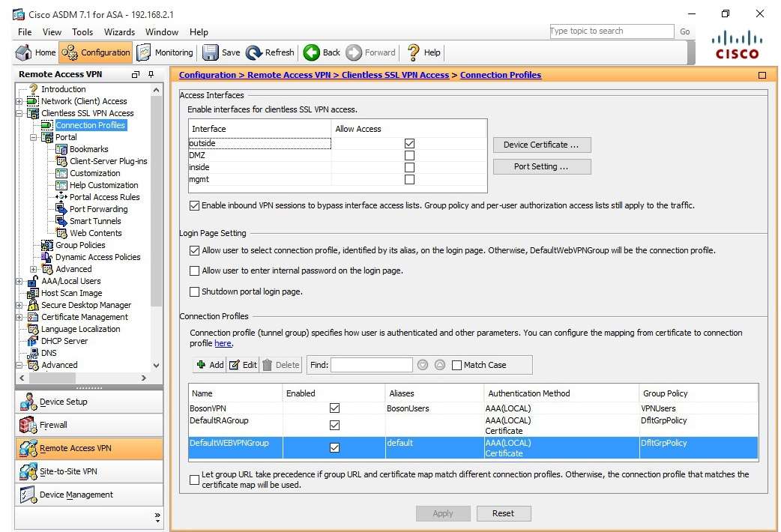Viewport: 781px width, 532px height.
Task: Open Host Scan Image node
Action: [x=71, y=293]
